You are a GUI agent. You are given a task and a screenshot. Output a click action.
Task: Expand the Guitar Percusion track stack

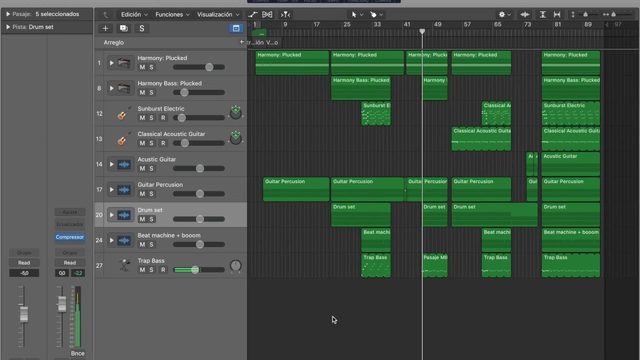point(111,189)
